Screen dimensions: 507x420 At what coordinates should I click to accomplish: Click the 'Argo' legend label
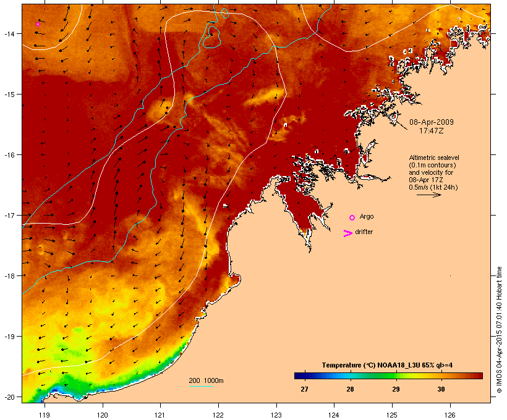pyautogui.click(x=367, y=216)
